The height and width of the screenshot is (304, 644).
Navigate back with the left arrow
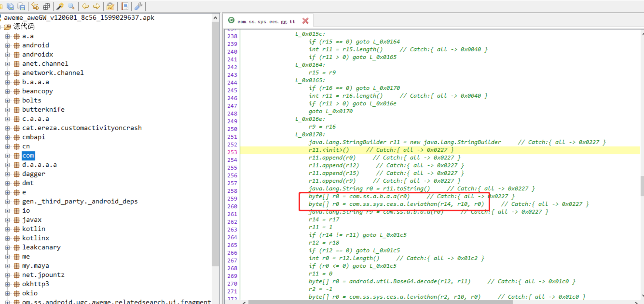click(85, 6)
